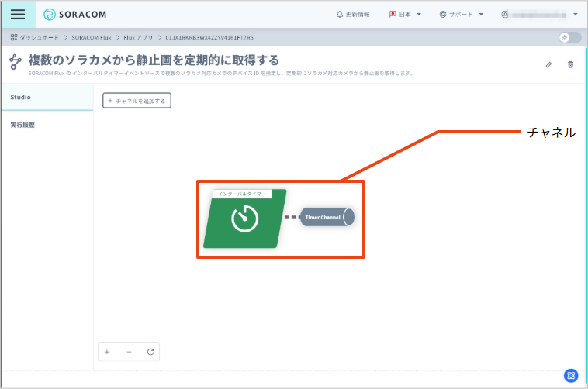
Task: Zoom in with the plus button
Action: tap(107, 352)
